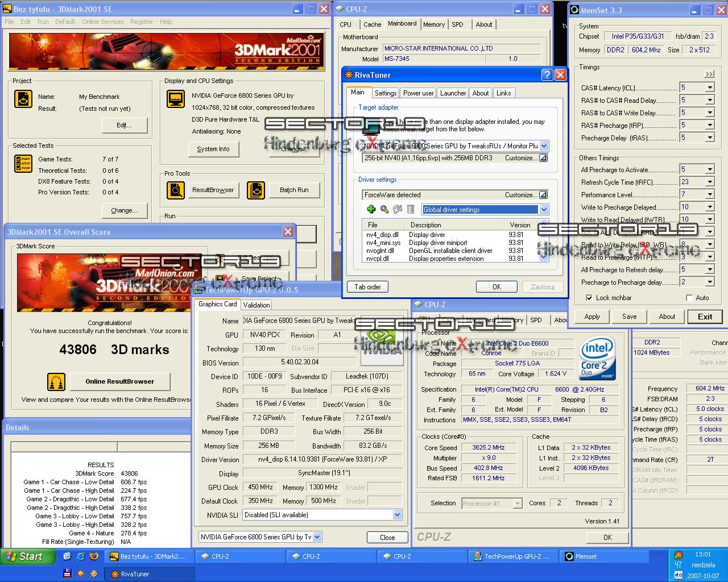Screen dimensions: 728x582
Task: Click the Edit... button under Project
Action: point(124,125)
